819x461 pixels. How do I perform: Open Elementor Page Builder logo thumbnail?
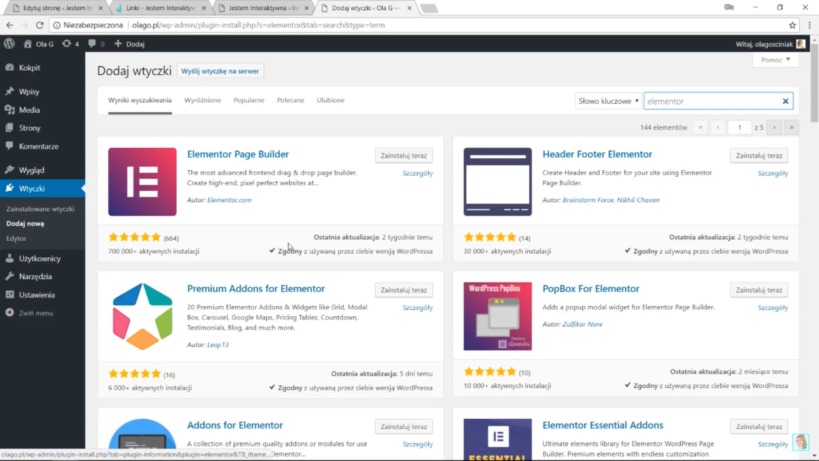(142, 182)
